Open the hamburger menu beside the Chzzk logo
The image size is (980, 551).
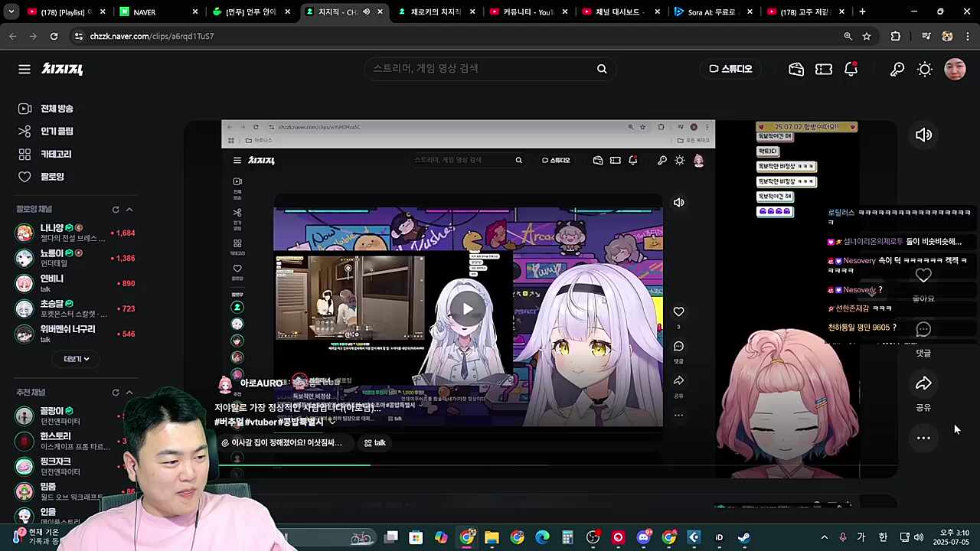click(x=24, y=69)
